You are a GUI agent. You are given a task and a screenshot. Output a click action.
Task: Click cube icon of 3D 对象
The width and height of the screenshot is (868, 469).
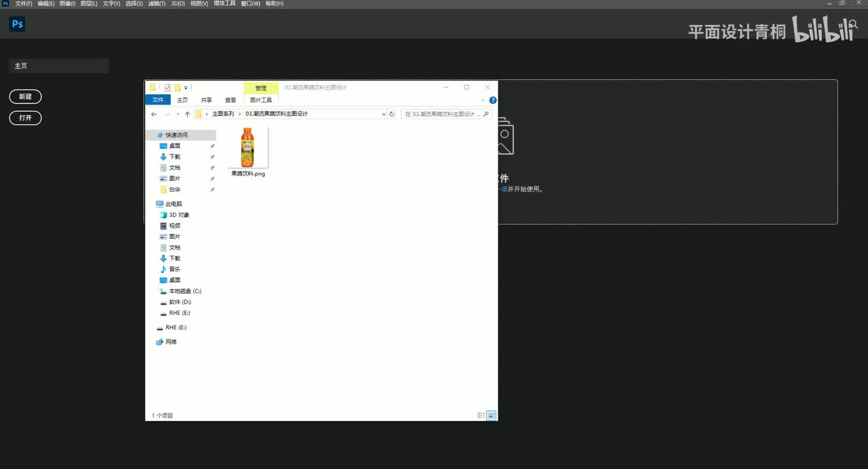coord(163,215)
